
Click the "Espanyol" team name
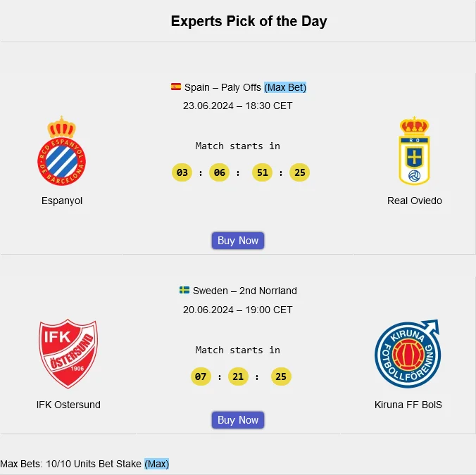62,201
